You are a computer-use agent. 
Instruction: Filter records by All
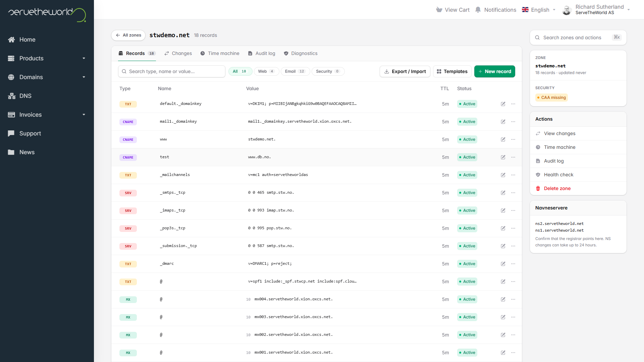coord(240,71)
